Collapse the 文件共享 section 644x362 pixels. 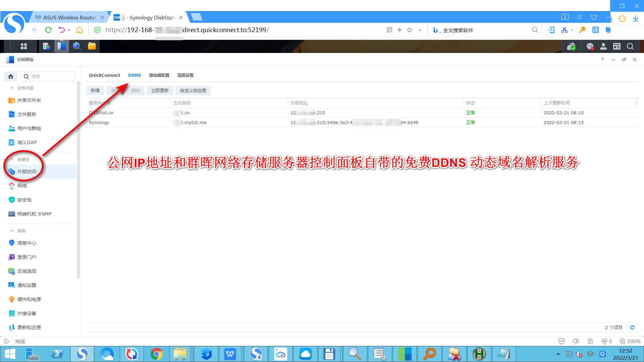click(12, 88)
